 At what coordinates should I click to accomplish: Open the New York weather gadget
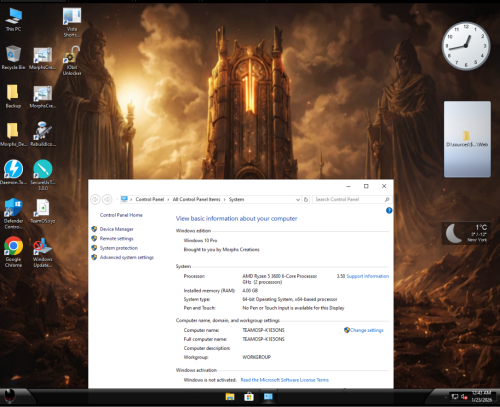point(466,233)
